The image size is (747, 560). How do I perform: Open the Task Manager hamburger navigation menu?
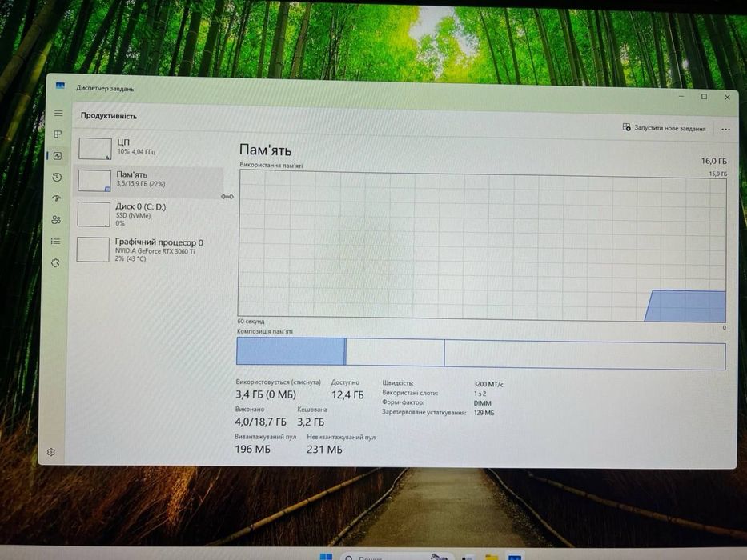(58, 114)
